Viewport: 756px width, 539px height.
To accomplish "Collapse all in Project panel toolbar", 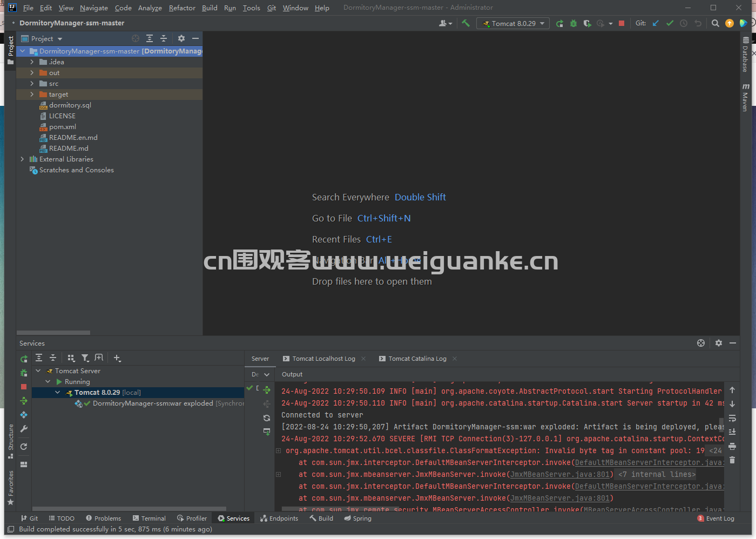I will pos(164,38).
